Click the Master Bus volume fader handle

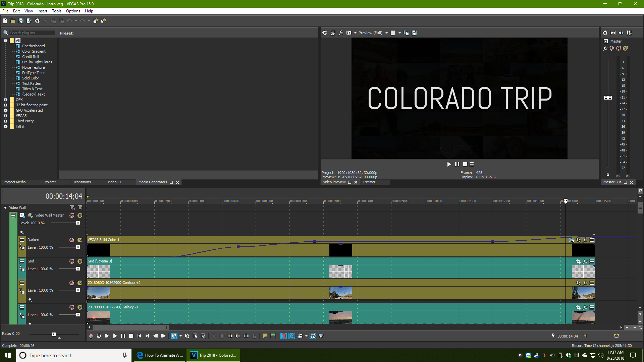[x=608, y=98]
